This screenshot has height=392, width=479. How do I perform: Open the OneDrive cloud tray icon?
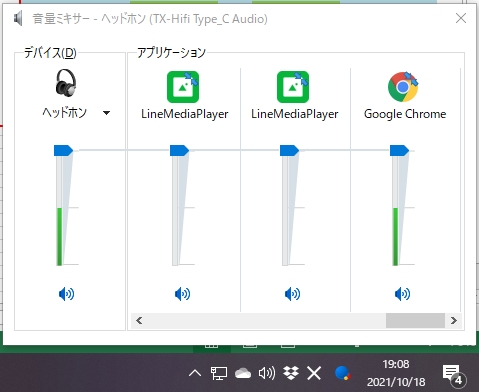click(x=243, y=373)
